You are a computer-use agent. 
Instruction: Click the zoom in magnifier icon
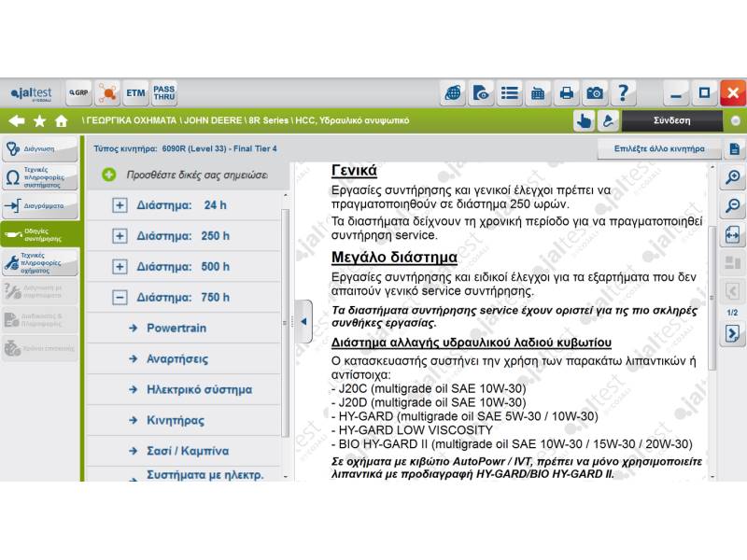tap(733, 177)
